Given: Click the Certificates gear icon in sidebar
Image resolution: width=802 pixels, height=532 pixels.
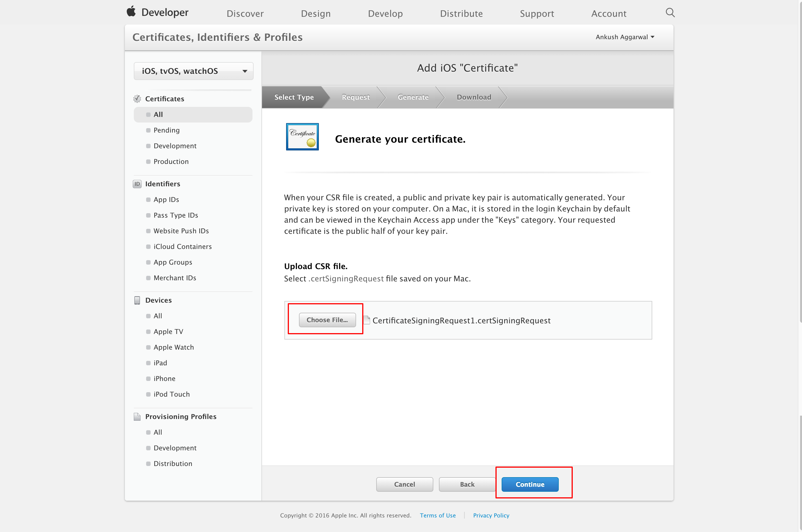Looking at the screenshot, I should click(137, 99).
